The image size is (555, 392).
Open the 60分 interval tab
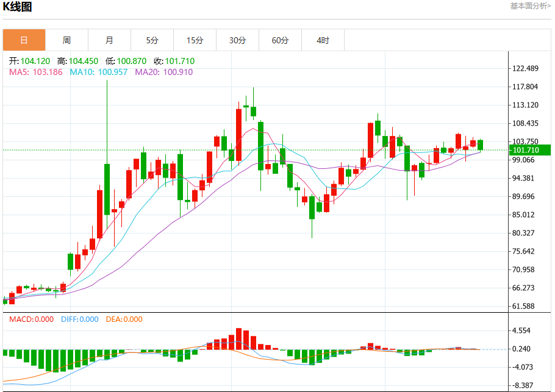[281, 40]
